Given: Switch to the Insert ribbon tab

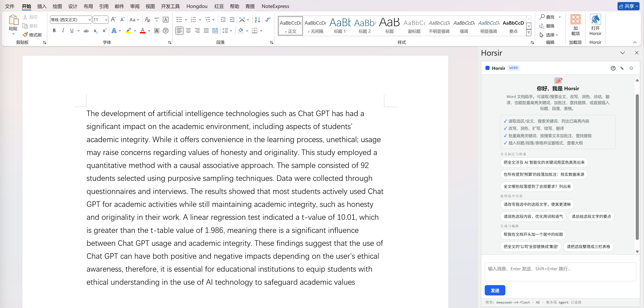Looking at the screenshot, I should pyautogui.click(x=42, y=6).
